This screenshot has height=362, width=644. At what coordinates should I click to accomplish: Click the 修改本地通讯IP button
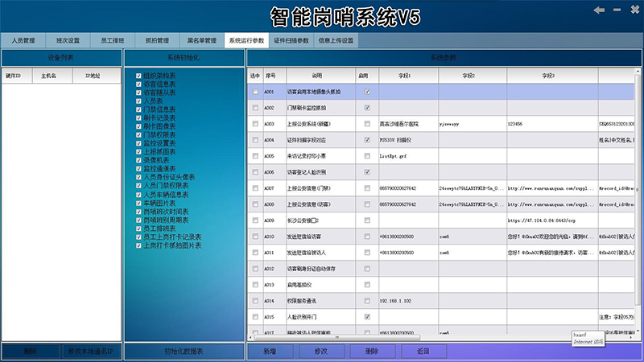click(x=92, y=352)
